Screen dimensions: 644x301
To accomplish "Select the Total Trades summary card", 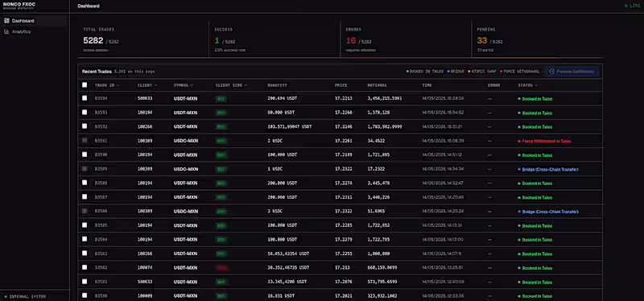I will pos(143,39).
